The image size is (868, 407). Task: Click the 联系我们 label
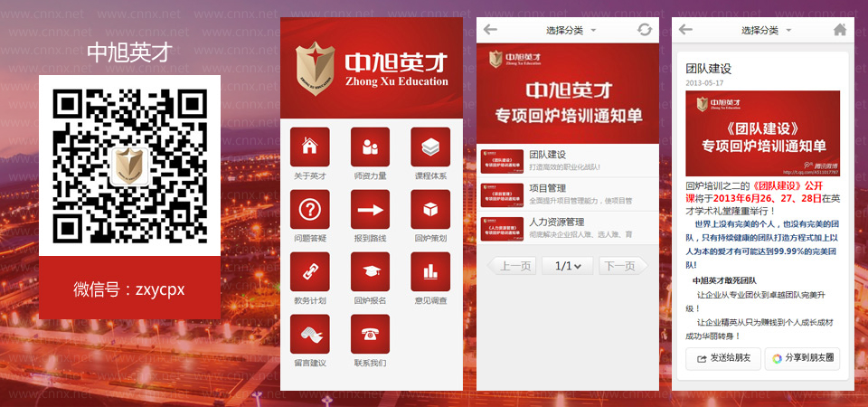pos(370,364)
